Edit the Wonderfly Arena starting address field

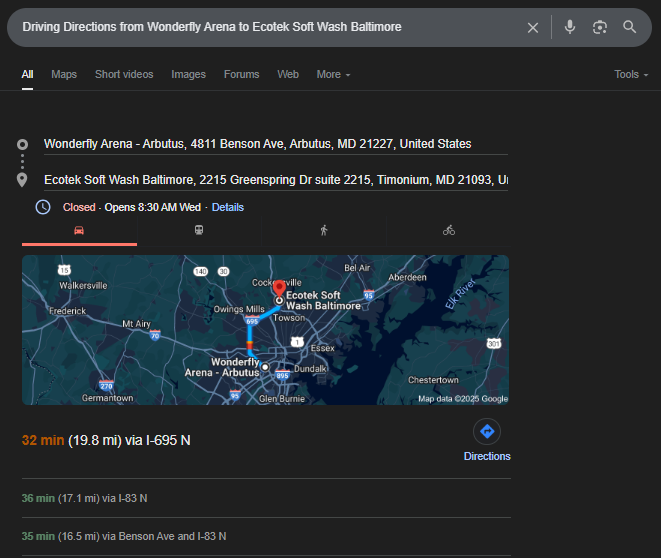(x=276, y=144)
